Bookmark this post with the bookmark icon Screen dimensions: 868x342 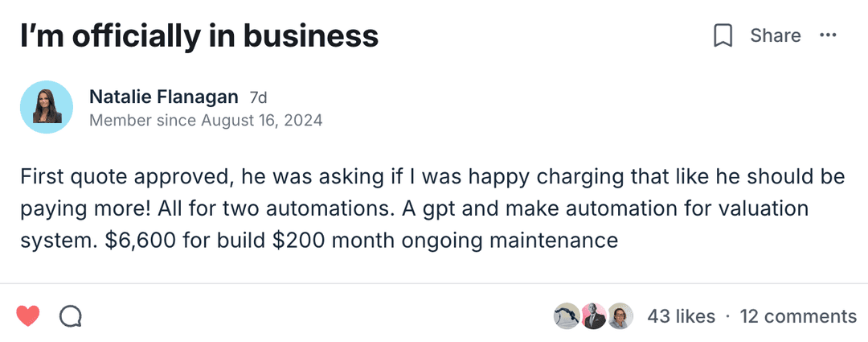point(723,35)
